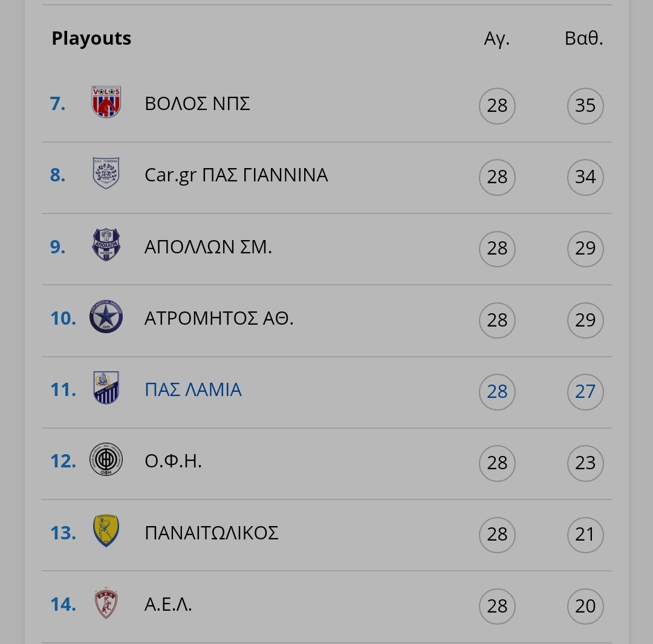Select the ΑΠΟΛΛΩΝ ΣΜ. team name
The image size is (653, 644).
tap(208, 247)
